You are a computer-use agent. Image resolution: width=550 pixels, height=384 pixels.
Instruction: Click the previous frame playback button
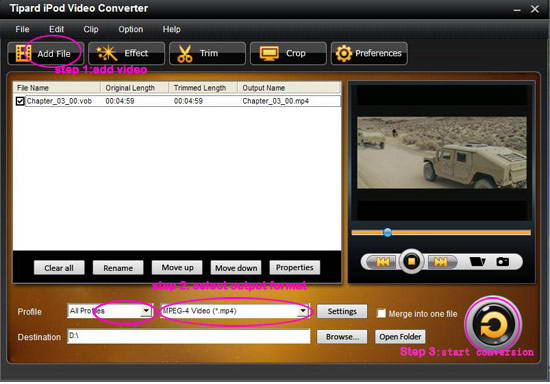[382, 262]
